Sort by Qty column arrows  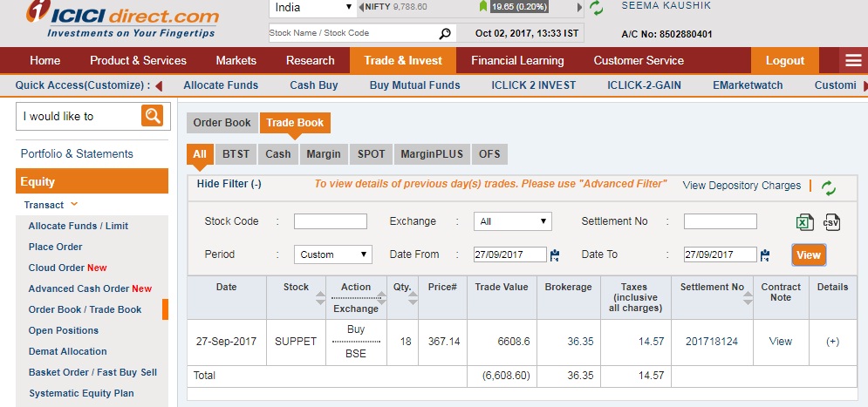pyautogui.click(x=413, y=298)
